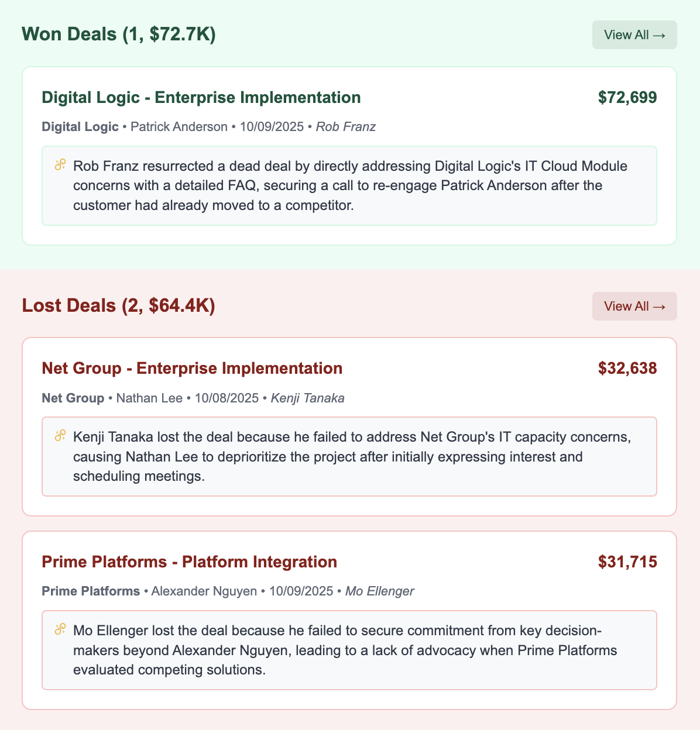Image resolution: width=700 pixels, height=730 pixels.
Task: Click the $72,699 deal amount
Action: [627, 98]
